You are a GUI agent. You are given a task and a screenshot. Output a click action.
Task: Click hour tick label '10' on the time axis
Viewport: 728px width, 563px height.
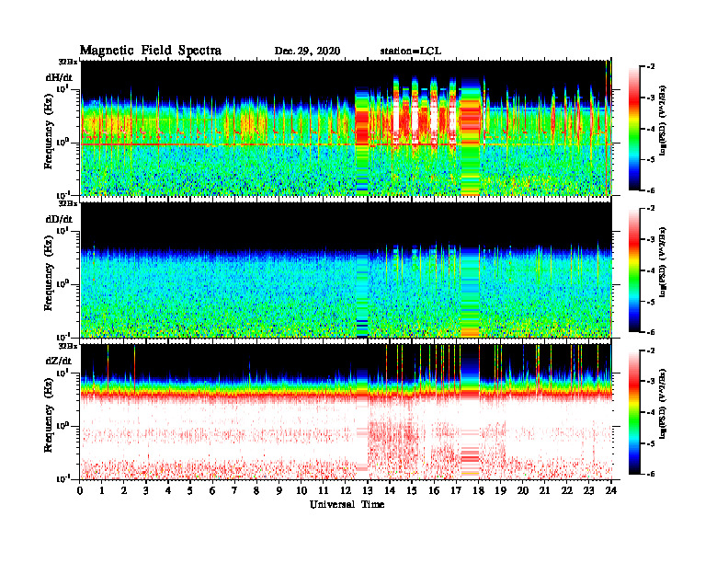pyautogui.click(x=301, y=490)
